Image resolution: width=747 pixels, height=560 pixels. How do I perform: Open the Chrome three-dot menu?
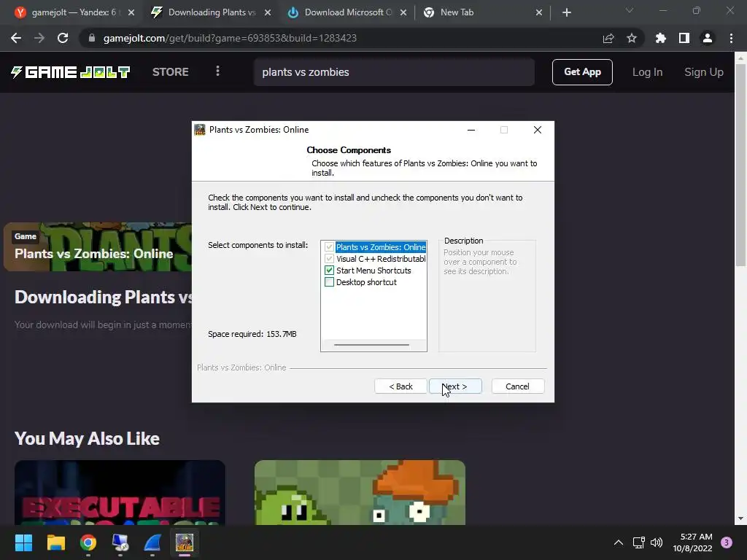[731, 38]
